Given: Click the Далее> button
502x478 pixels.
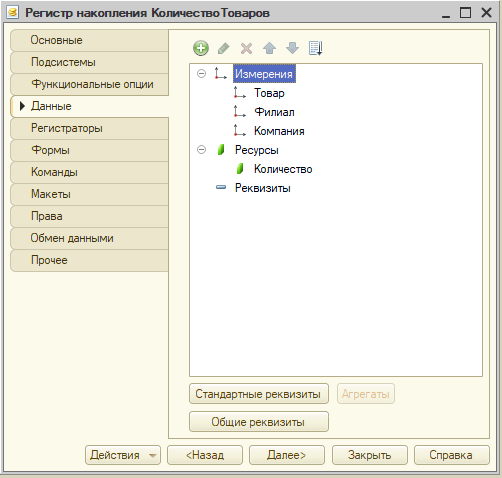Looking at the screenshot, I should coord(287,455).
